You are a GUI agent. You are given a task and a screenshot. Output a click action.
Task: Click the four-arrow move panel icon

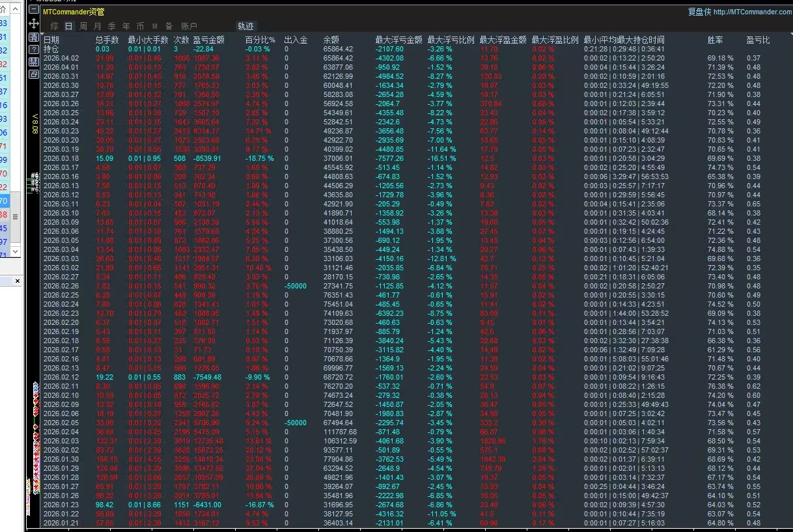pos(34,23)
